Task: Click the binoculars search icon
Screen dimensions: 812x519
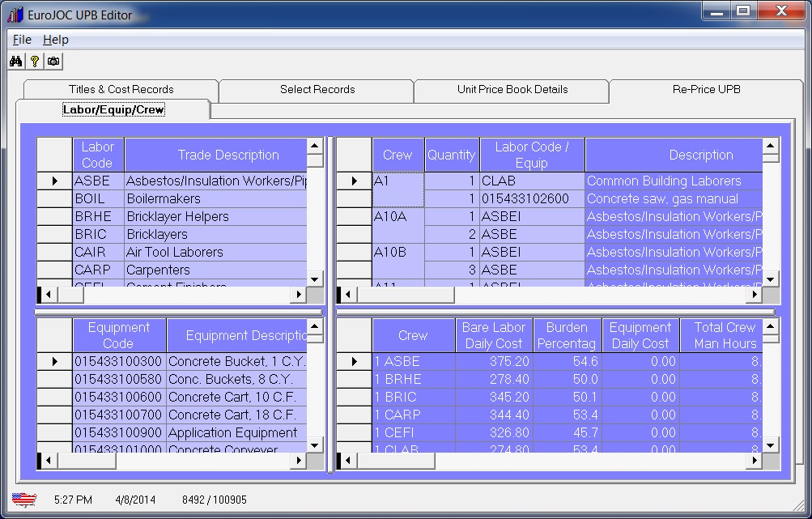Action: click(x=16, y=62)
